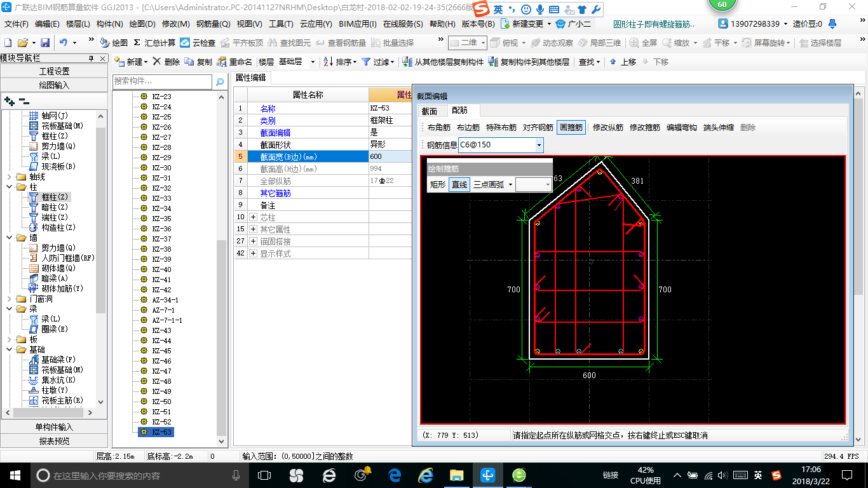The height and width of the screenshot is (488, 868).
Task: Click 上移 move up arrow
Action: pyautogui.click(x=623, y=62)
